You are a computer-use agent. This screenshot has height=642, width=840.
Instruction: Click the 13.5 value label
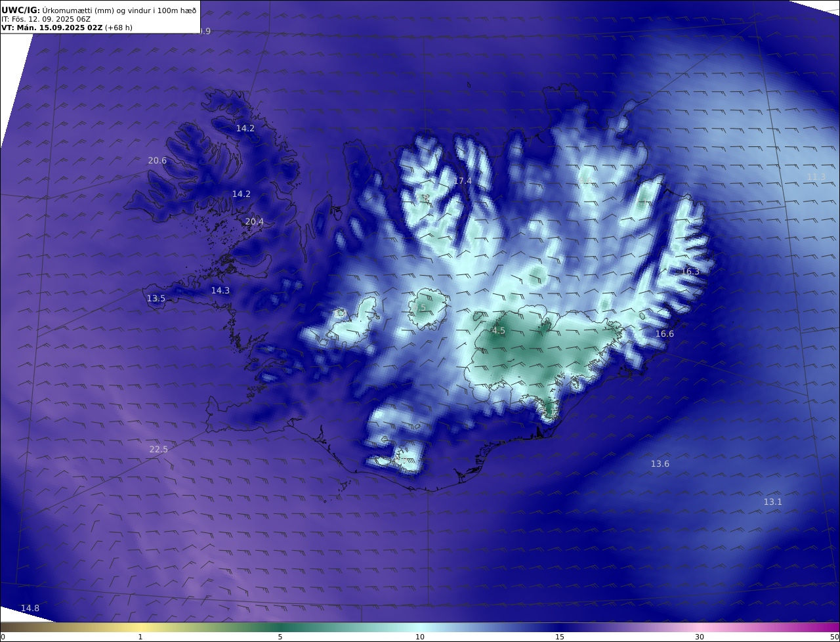pos(156,299)
